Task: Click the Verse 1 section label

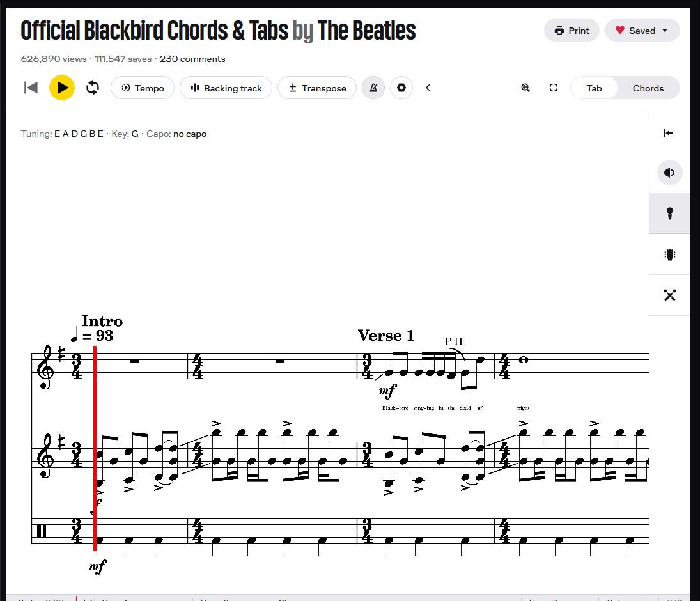Action: [385, 335]
